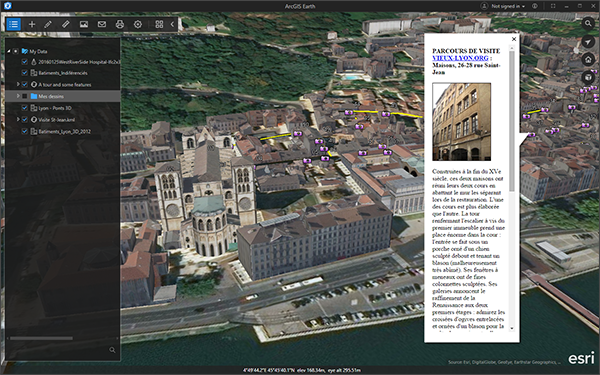Select the WestRiverSide Hospital layer name

point(79,62)
